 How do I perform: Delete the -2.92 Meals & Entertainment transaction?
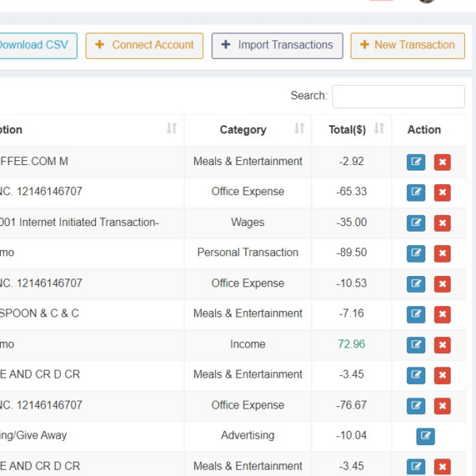(443, 162)
